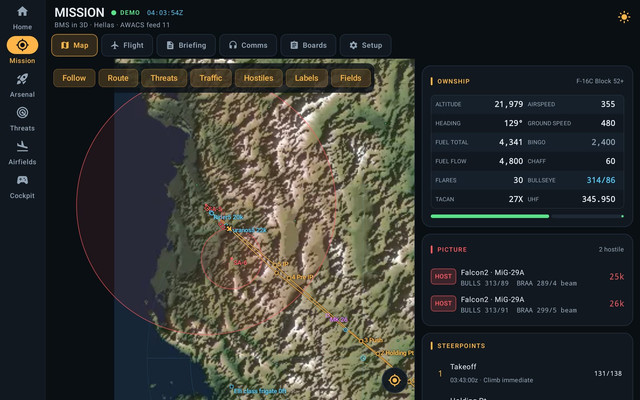Select the MiG-29A hostile at 26k

(x=527, y=304)
